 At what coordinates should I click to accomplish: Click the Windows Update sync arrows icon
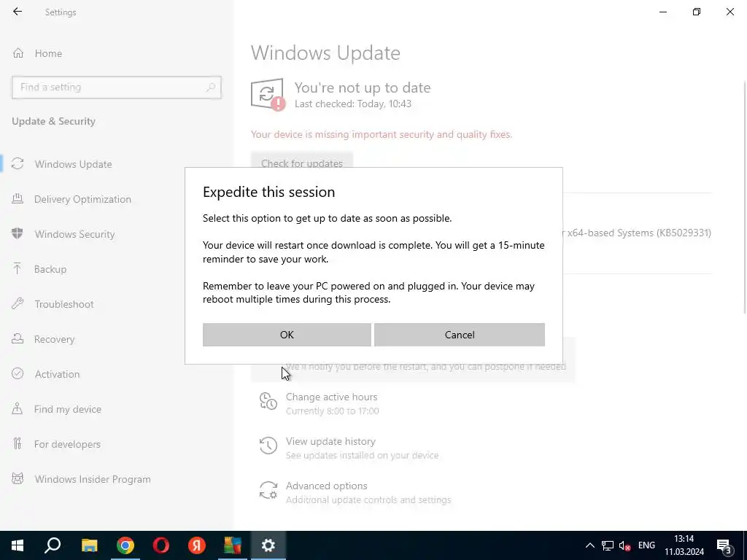coord(18,164)
